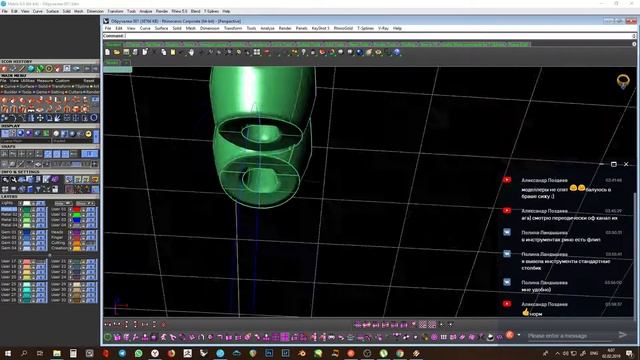Click the four-viewports layout icon
This screenshot has width=640, height=360.
[x=257, y=52]
